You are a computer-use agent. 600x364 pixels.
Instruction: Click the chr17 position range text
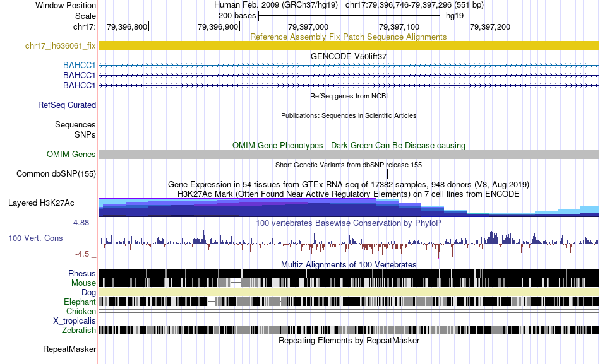coord(414,5)
